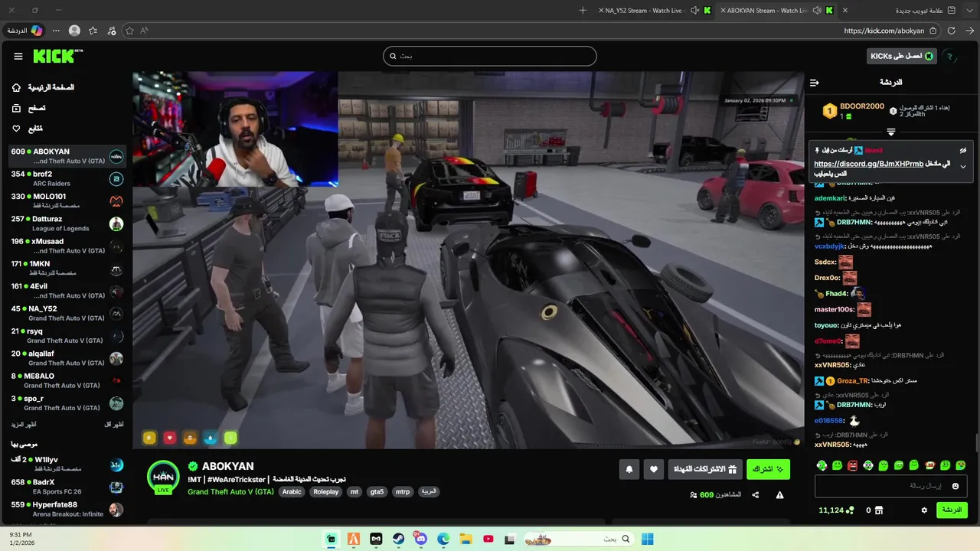Open ABOKYAN channel in sidebar list
The width and height of the screenshot is (980, 551).
click(x=67, y=156)
